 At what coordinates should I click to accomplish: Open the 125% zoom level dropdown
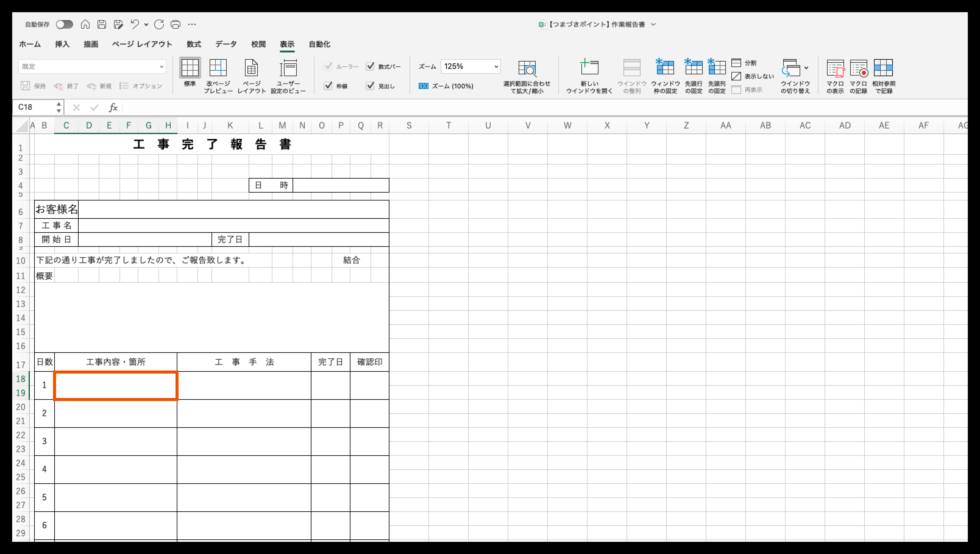[496, 67]
